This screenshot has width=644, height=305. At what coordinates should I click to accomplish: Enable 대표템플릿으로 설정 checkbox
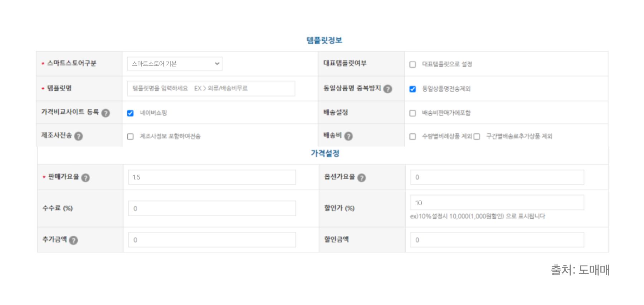[413, 64]
